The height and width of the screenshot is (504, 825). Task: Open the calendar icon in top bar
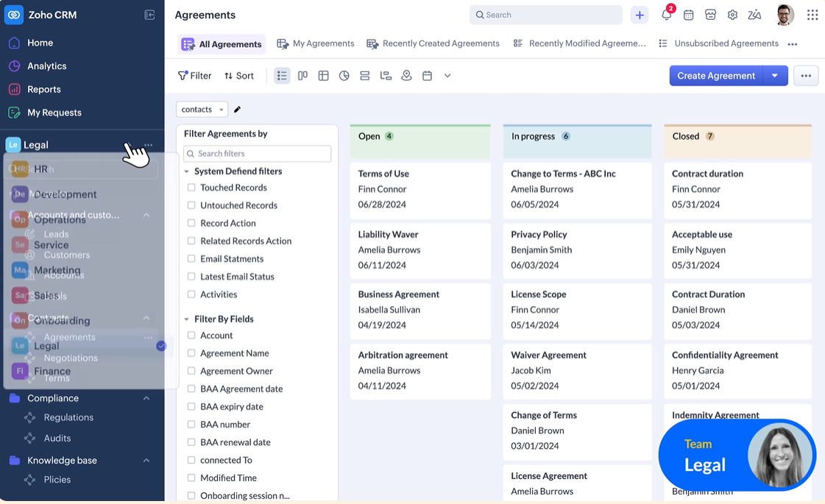pyautogui.click(x=688, y=15)
